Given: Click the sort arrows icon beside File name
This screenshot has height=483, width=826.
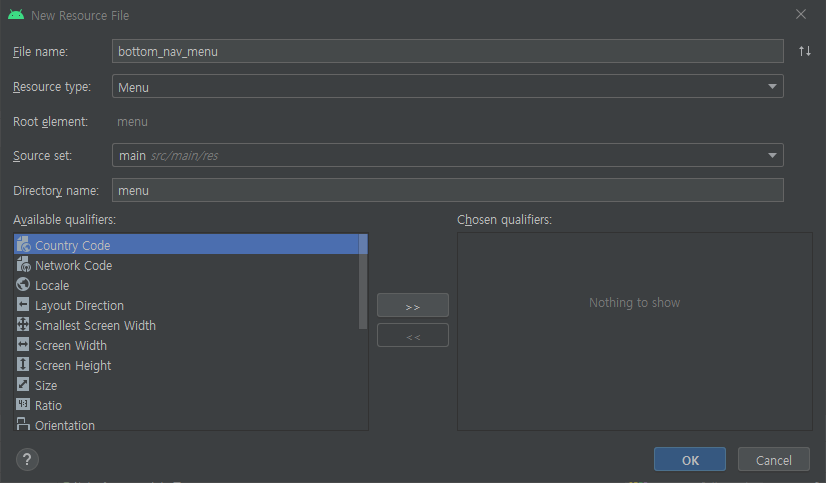Looking at the screenshot, I should [x=804, y=51].
